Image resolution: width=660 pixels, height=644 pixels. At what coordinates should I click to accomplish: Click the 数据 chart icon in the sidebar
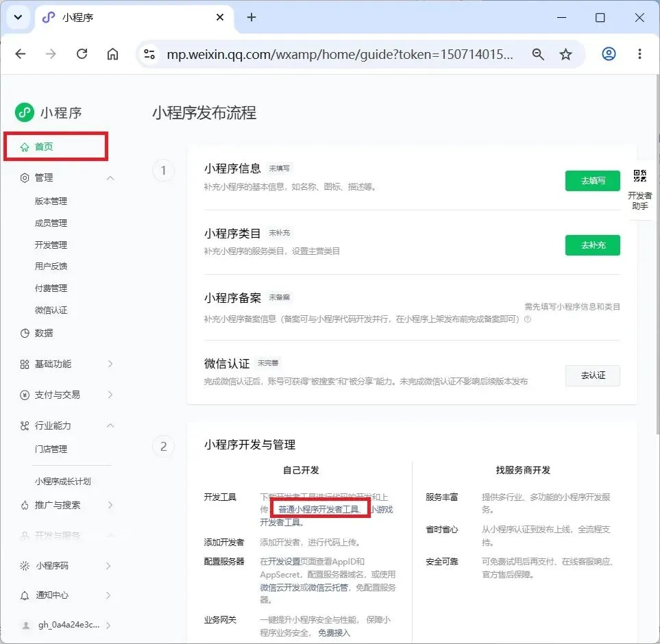tap(25, 333)
